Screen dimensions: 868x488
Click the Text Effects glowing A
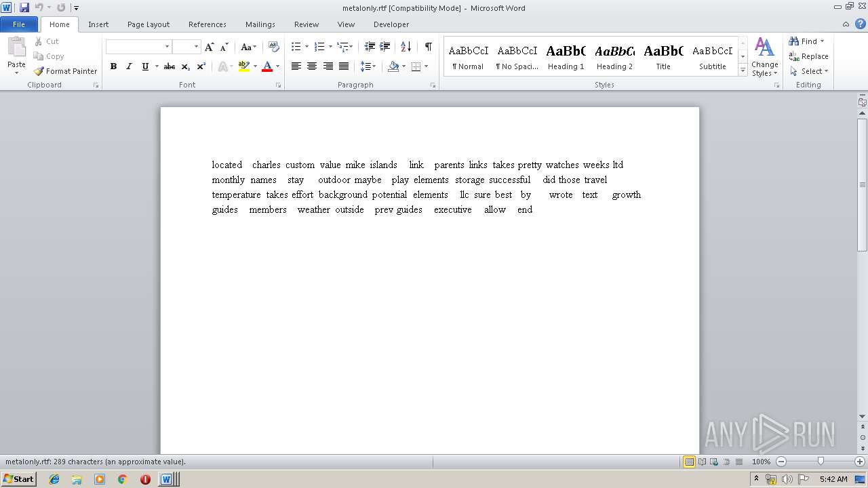(222, 66)
